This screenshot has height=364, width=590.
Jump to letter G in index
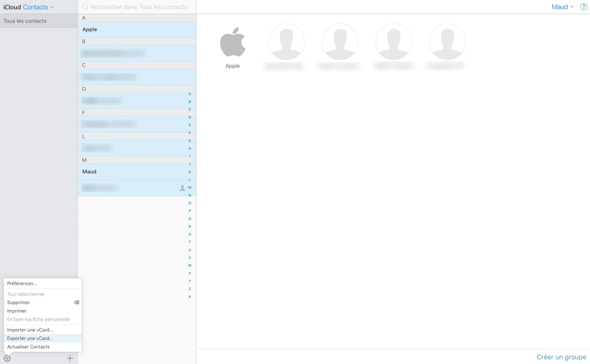point(190,141)
